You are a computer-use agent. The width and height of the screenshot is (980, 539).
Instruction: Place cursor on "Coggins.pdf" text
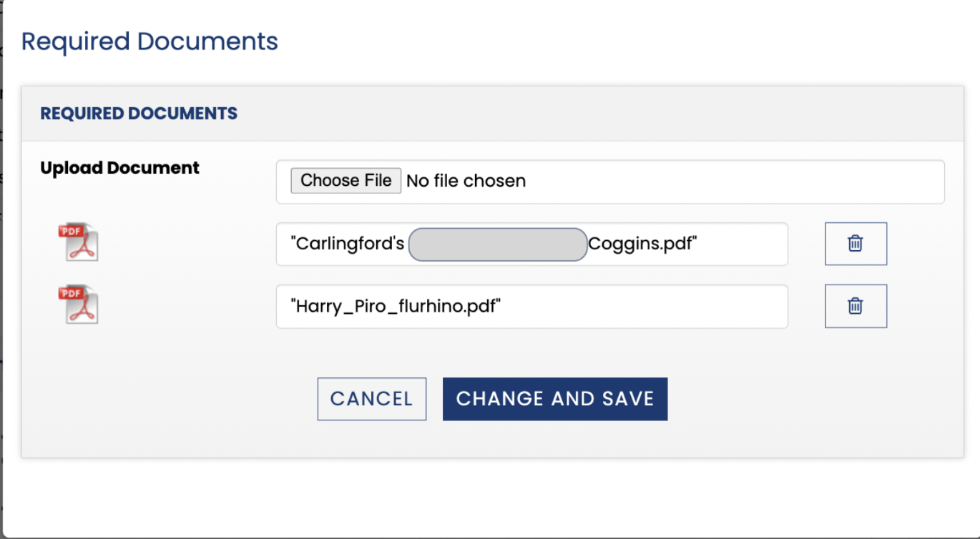(x=642, y=244)
